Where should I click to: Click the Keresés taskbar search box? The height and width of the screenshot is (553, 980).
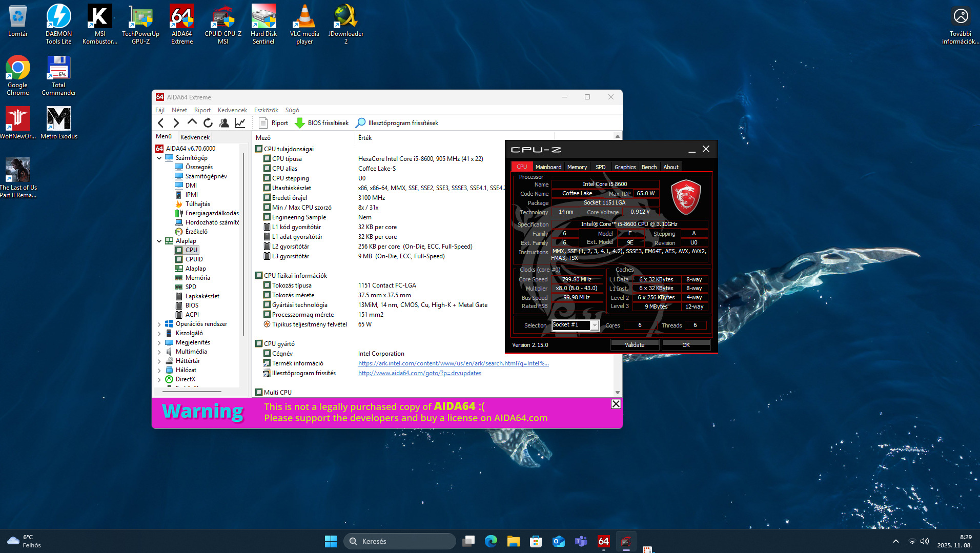(400, 541)
